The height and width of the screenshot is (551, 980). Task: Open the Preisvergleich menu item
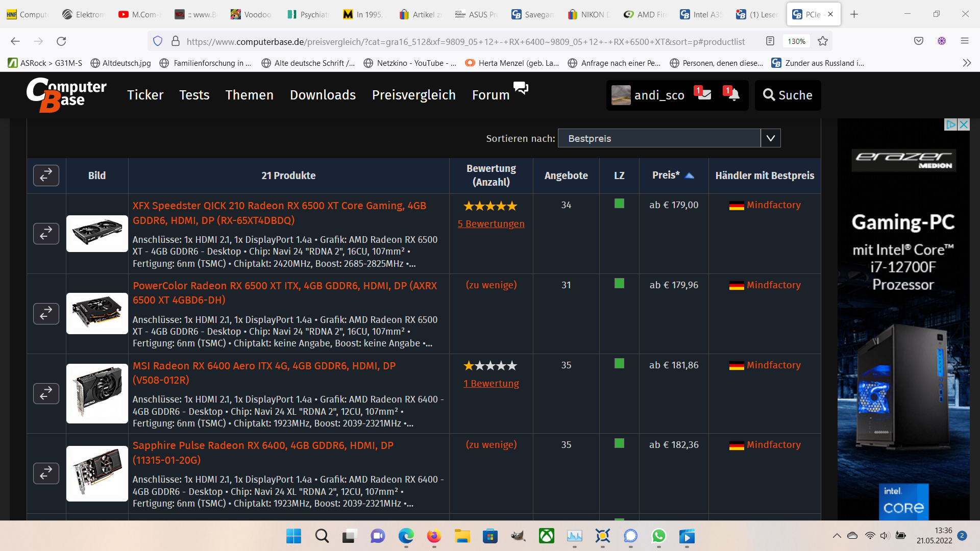pyautogui.click(x=413, y=95)
